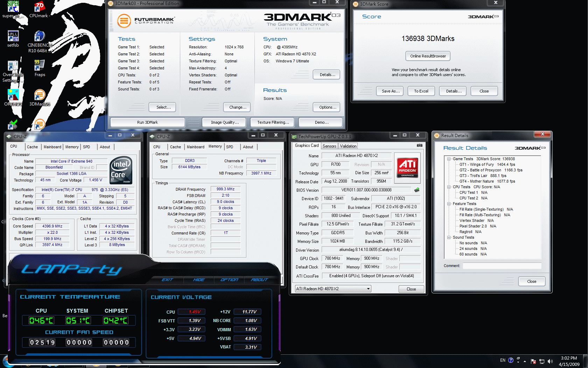
Task: Click the 136938 3DMarks score text
Action: pos(428,39)
